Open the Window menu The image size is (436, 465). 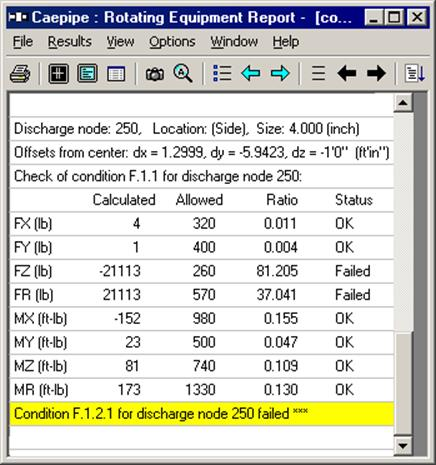234,42
